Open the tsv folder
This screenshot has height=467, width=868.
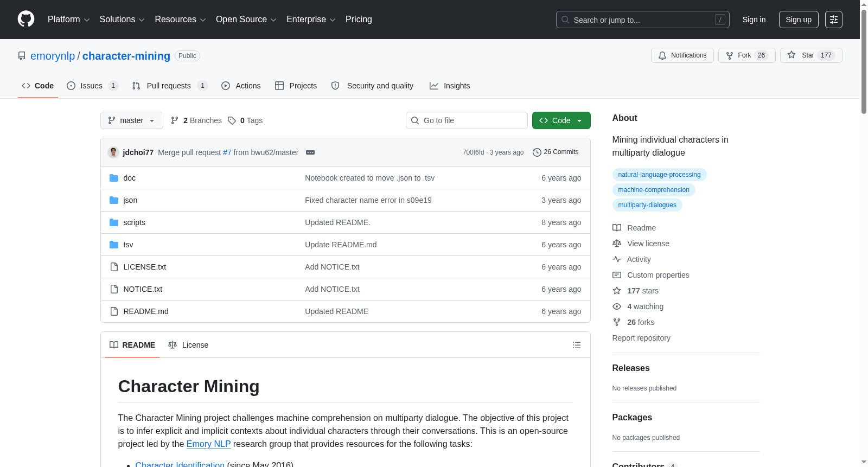(x=128, y=245)
